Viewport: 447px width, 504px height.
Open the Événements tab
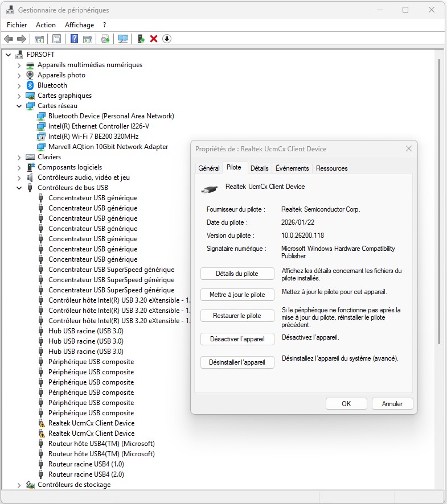coord(292,168)
